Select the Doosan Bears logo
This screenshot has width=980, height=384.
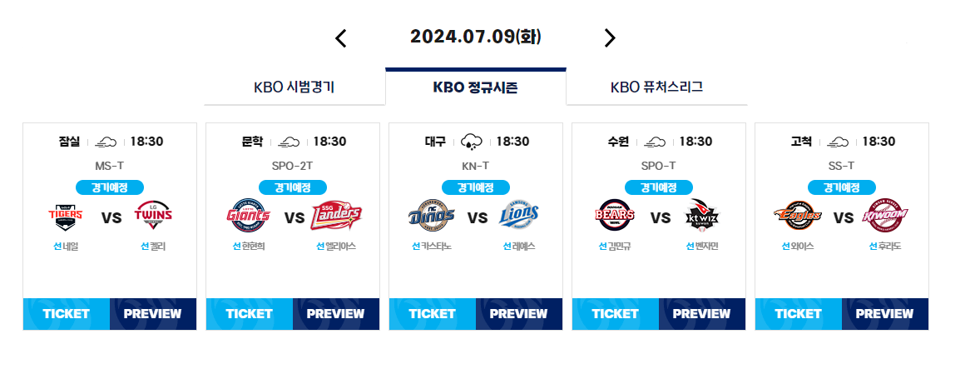(615, 217)
